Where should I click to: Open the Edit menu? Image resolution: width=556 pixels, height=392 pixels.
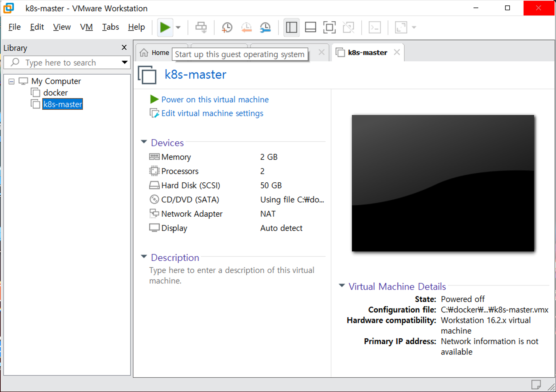click(37, 27)
